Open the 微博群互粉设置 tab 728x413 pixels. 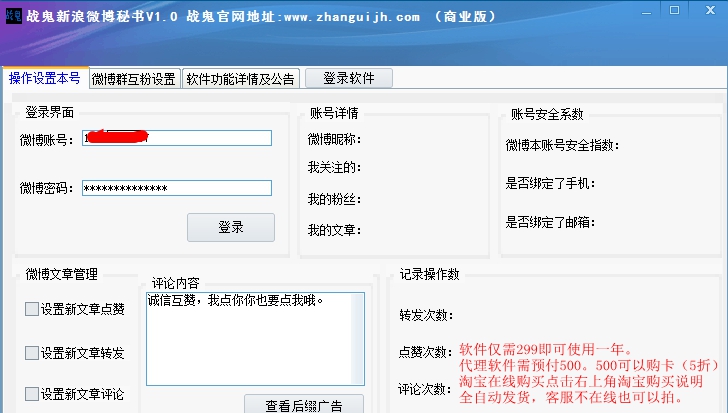[x=134, y=79]
